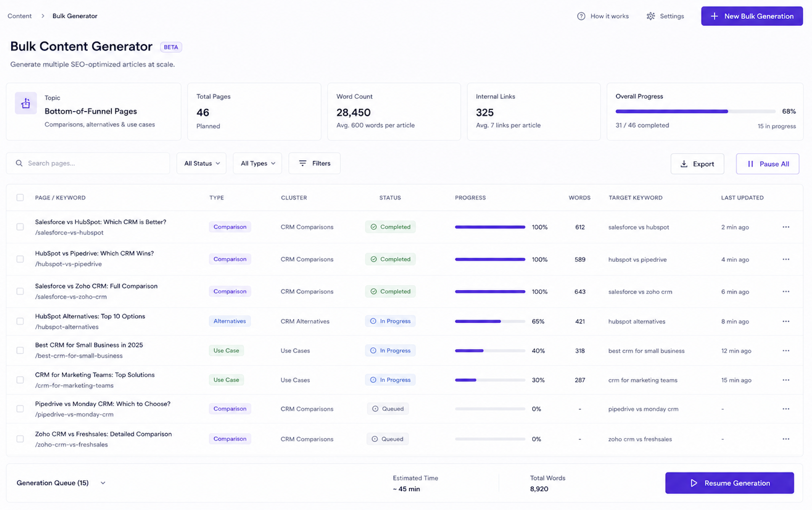
Task: Click the 65% progress bar for HubSpot Alternatives
Action: pyautogui.click(x=490, y=321)
